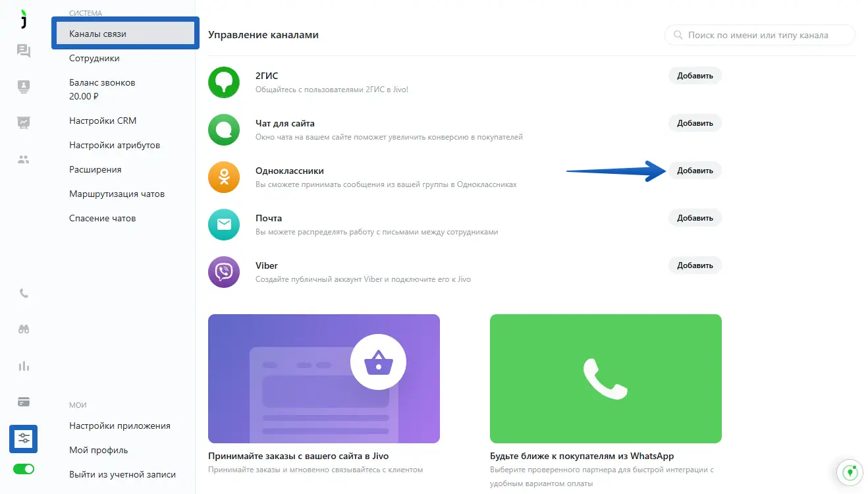This screenshot has height=494, width=868.
Task: Click the credit card billing icon
Action: click(24, 402)
